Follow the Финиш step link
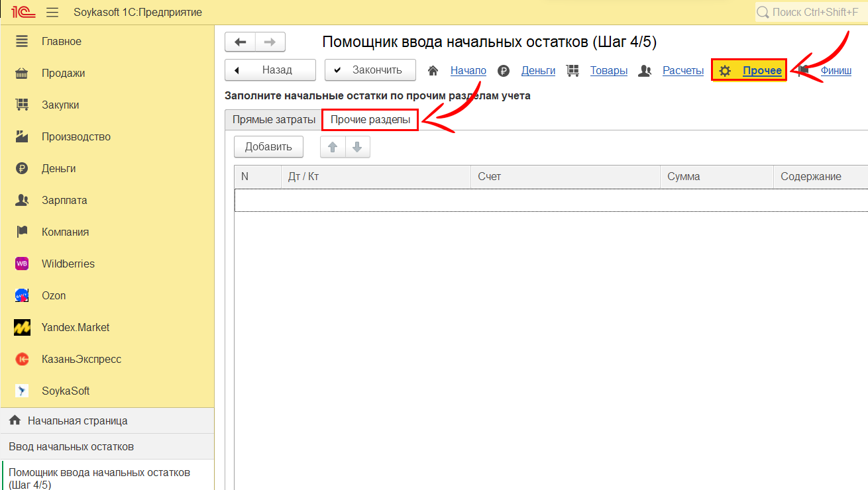Viewport: 868px width, 490px height. (x=836, y=71)
